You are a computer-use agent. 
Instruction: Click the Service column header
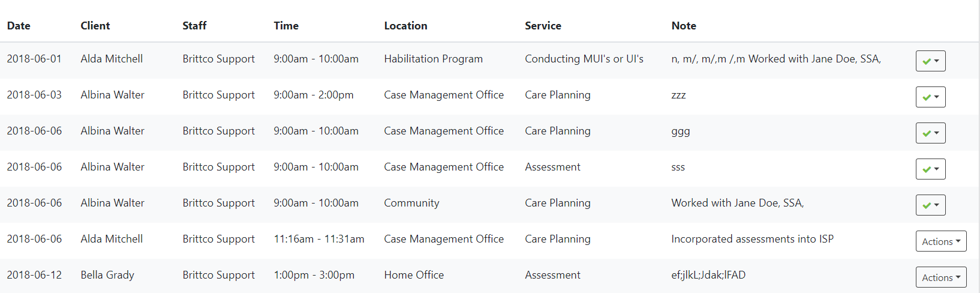tap(543, 26)
